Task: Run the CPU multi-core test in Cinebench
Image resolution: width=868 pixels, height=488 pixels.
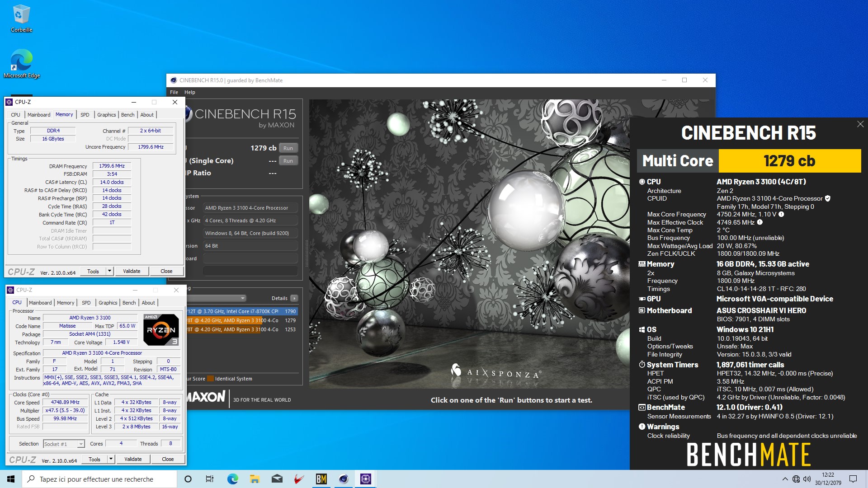Action: [x=288, y=148]
